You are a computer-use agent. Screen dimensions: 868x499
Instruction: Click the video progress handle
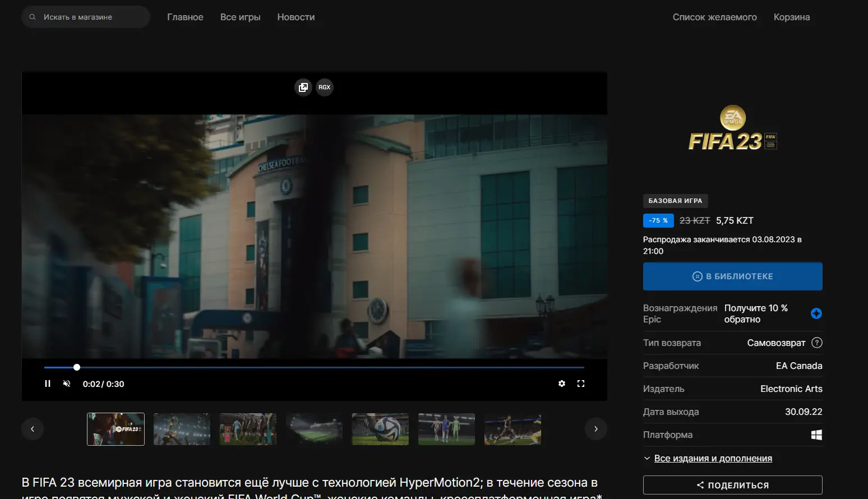[77, 367]
